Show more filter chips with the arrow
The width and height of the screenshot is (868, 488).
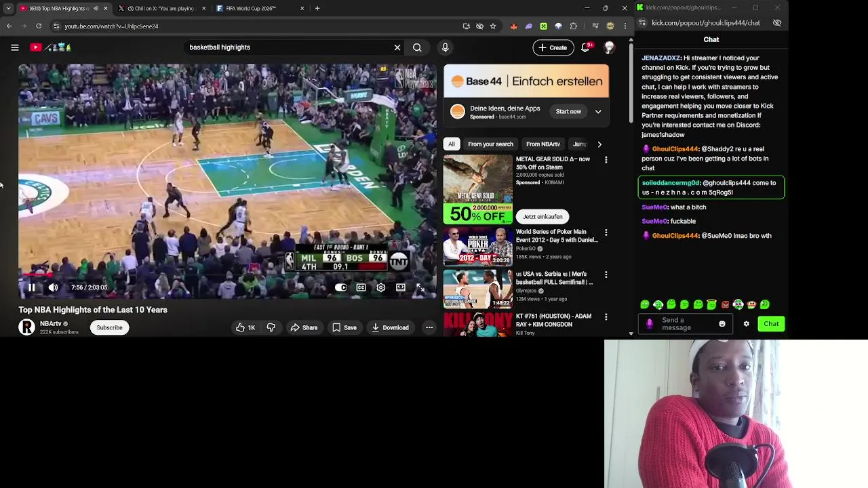[599, 144]
